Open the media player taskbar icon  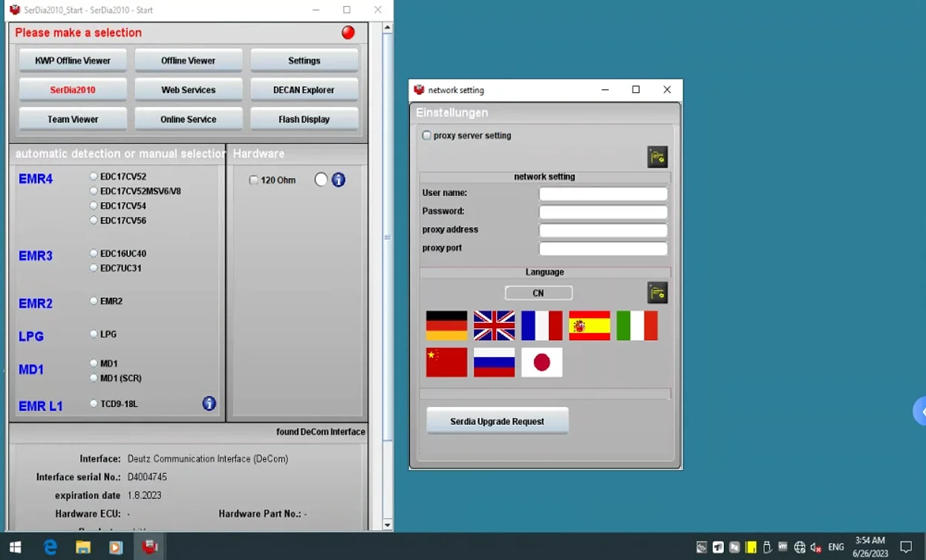pos(116,547)
